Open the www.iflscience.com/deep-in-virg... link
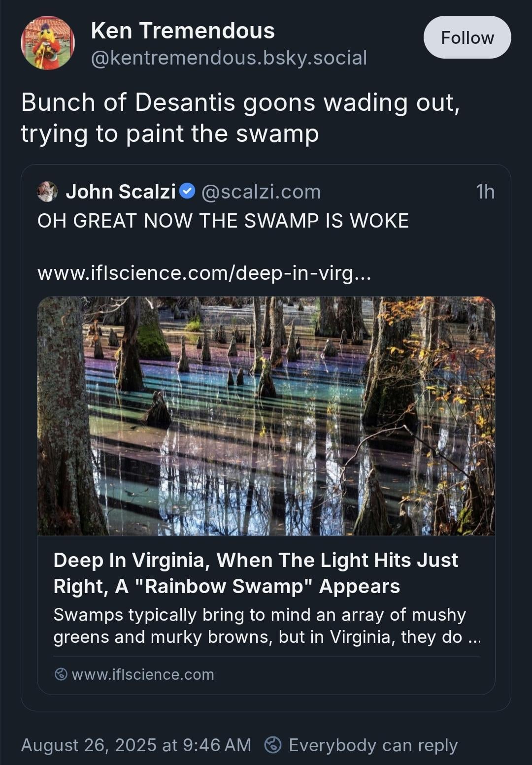Screen dimensions: 532x765 pyautogui.click(x=204, y=273)
